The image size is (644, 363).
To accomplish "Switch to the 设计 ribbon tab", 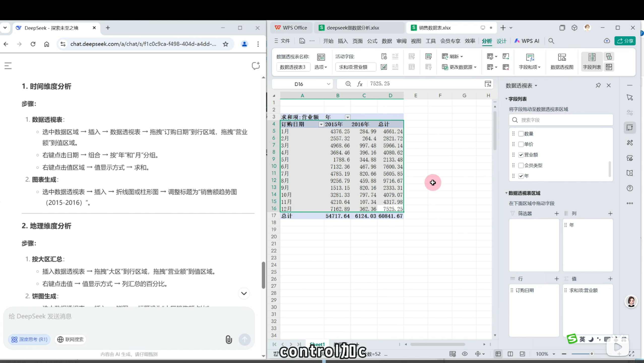I will click(x=501, y=41).
